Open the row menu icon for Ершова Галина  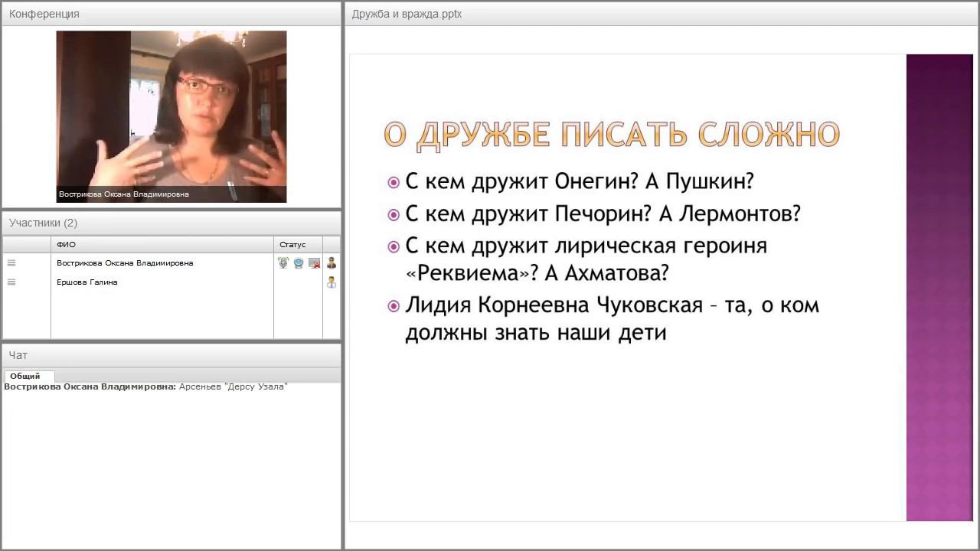(x=11, y=282)
